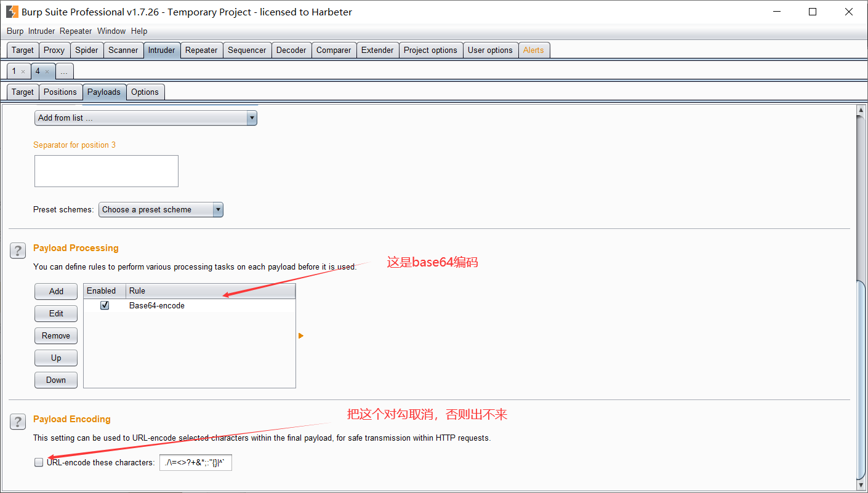Open the Window menu
The width and height of the screenshot is (868, 493).
click(111, 31)
